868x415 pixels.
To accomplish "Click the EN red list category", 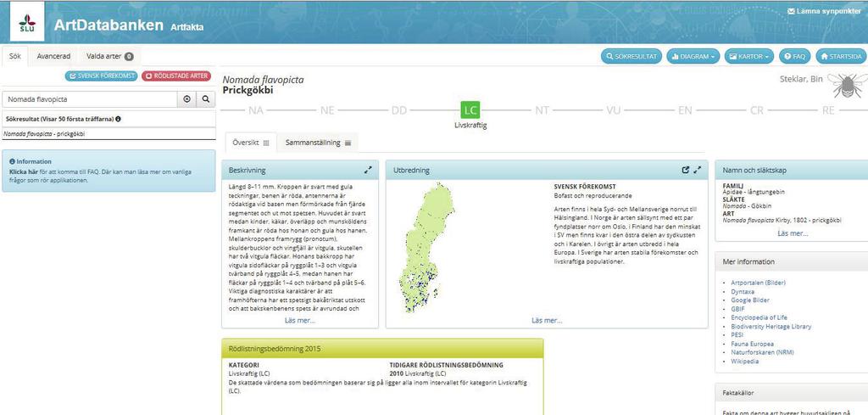I will tap(685, 110).
